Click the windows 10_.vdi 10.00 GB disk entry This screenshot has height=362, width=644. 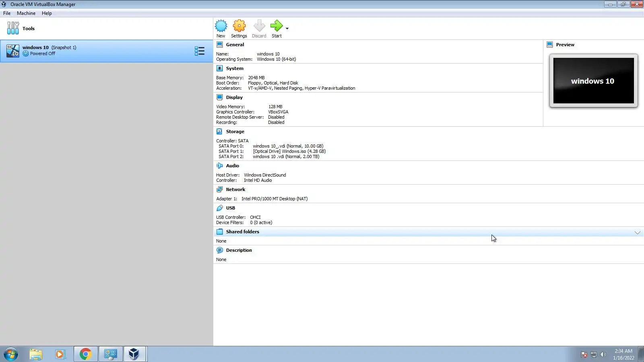[288, 146]
